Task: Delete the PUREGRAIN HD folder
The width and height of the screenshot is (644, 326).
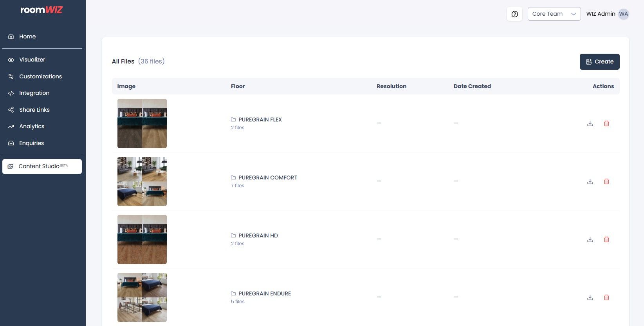Action: tap(606, 239)
